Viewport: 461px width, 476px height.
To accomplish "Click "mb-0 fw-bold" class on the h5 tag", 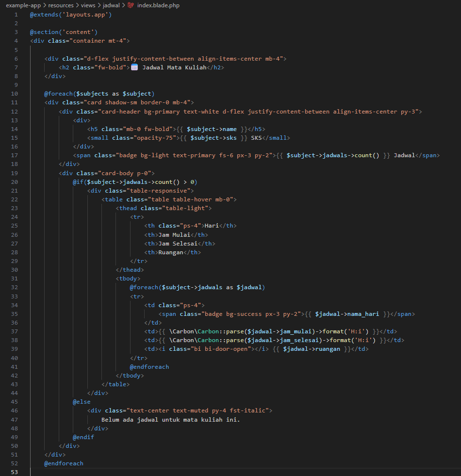I will pos(148,129).
